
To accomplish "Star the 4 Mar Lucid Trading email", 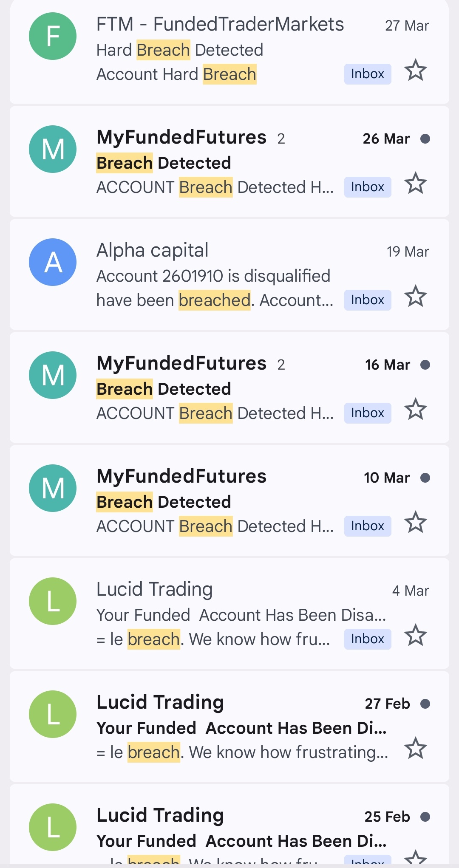I will pos(415,635).
